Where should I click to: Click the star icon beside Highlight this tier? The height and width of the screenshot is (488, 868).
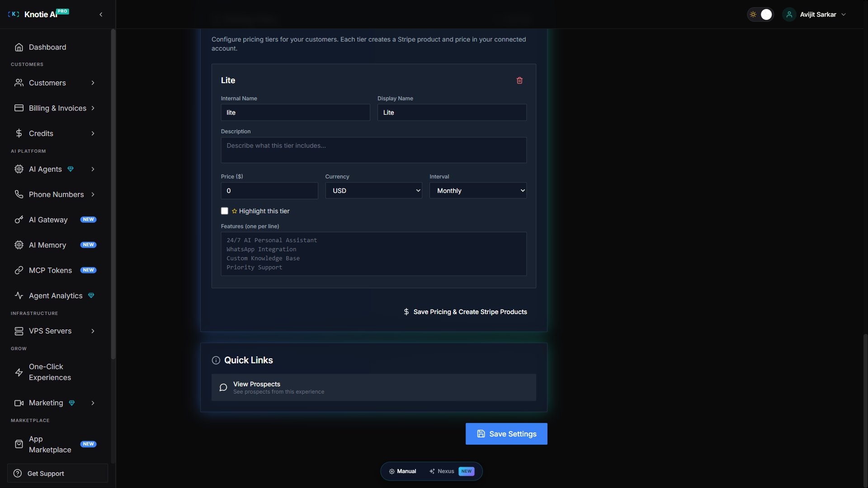pos(235,211)
